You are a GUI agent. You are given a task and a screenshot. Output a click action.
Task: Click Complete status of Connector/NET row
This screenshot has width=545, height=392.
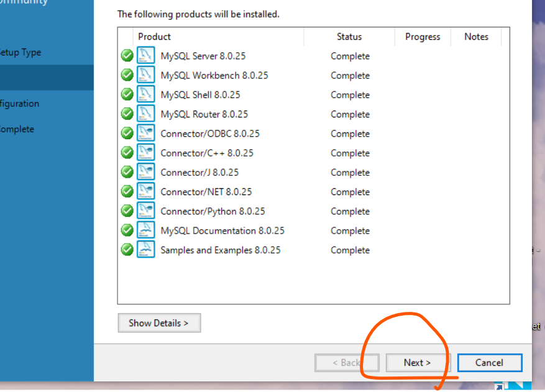point(350,192)
